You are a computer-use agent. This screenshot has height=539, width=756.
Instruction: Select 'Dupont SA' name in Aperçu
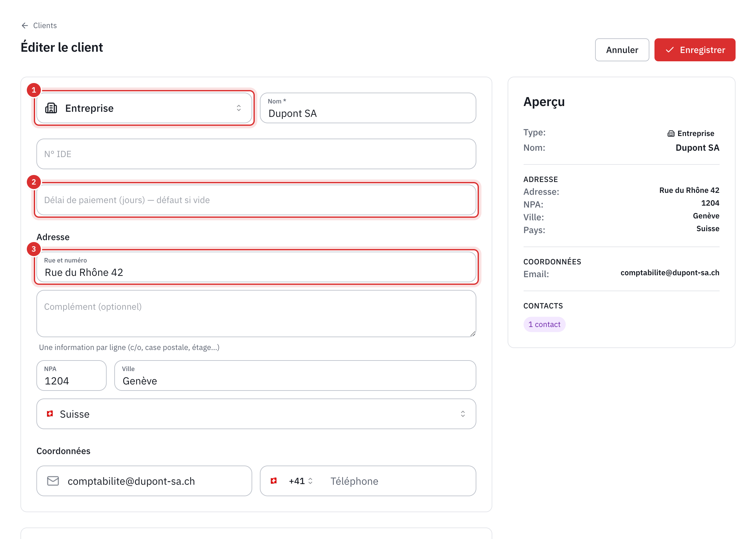point(697,148)
